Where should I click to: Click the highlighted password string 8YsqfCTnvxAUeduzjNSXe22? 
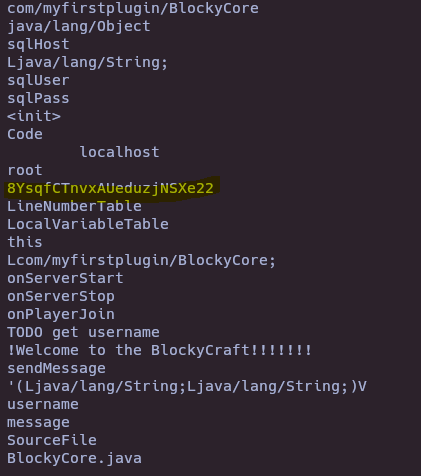click(x=110, y=188)
